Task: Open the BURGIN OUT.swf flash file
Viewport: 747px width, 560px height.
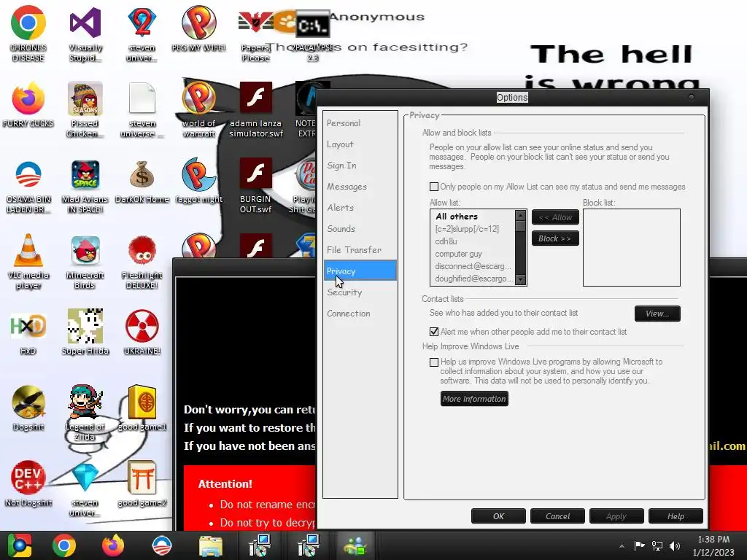Action: point(255,186)
